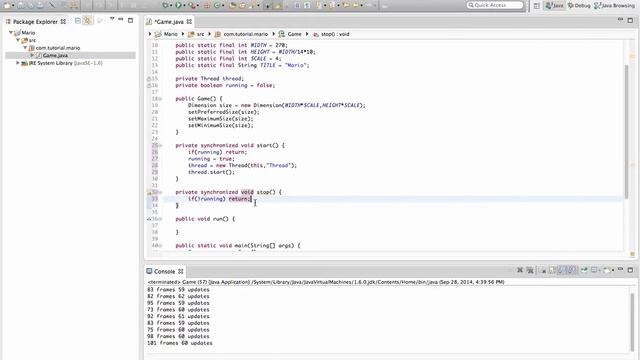
Task: Click the Mario breadcrumb item
Action: [x=167, y=34]
